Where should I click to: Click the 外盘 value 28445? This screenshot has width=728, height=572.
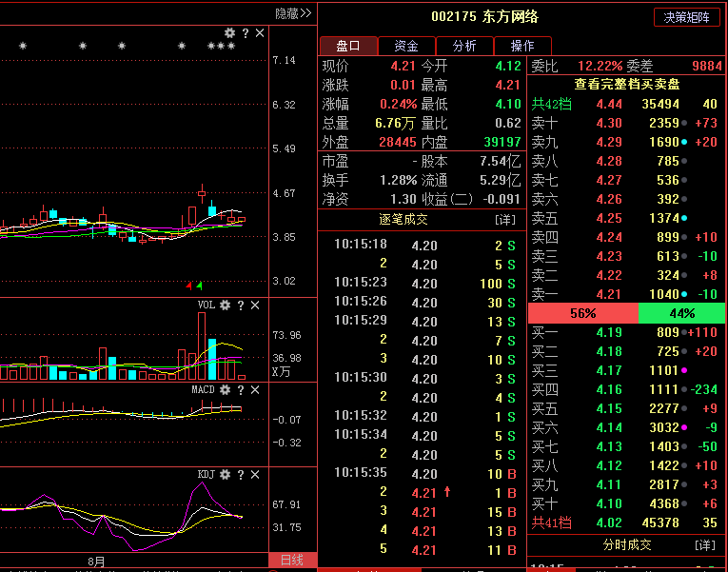coord(398,142)
